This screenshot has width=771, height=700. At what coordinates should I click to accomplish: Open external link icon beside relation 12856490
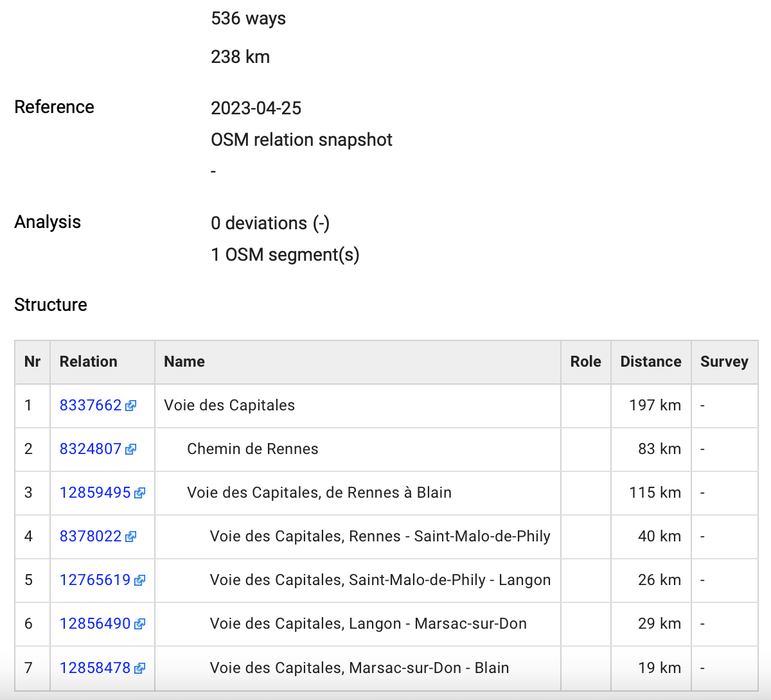click(x=141, y=624)
